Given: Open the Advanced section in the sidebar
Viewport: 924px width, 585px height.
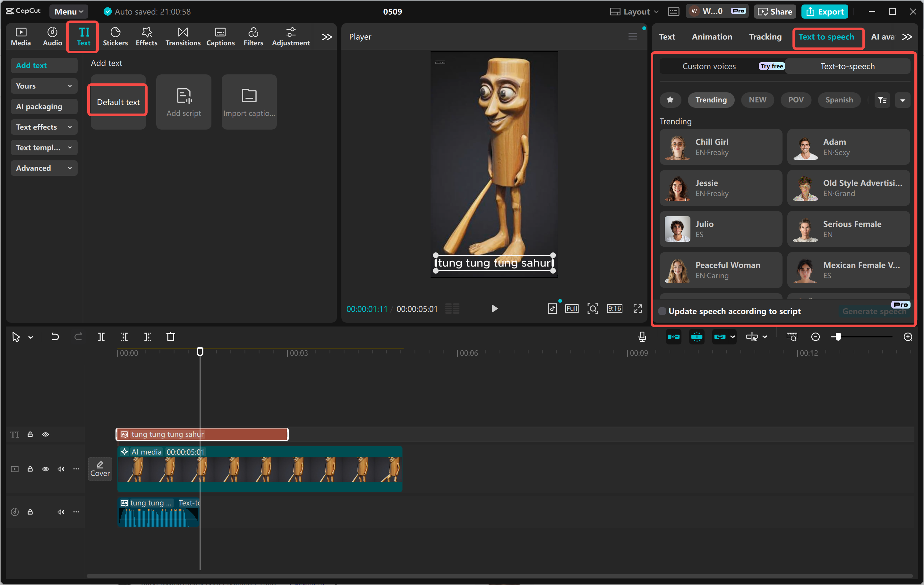Looking at the screenshot, I should coord(44,168).
